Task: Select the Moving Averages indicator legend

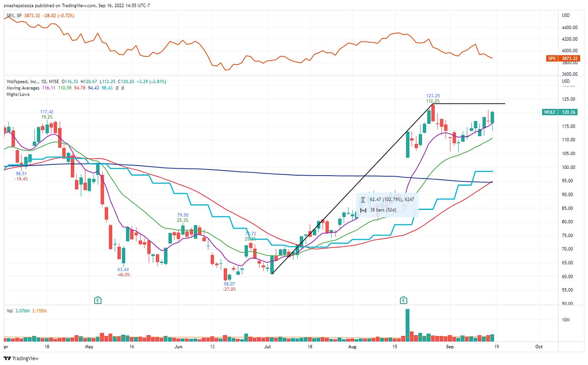Action: (23, 88)
